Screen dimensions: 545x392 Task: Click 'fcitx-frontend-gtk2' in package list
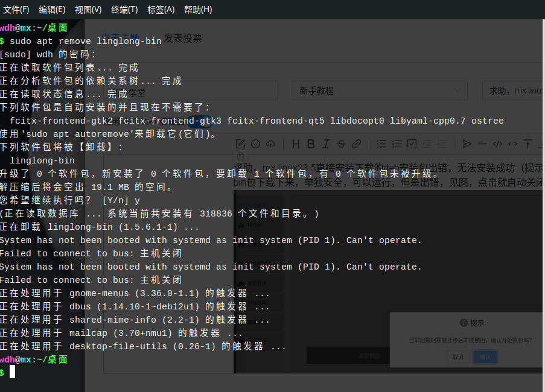click(61, 121)
